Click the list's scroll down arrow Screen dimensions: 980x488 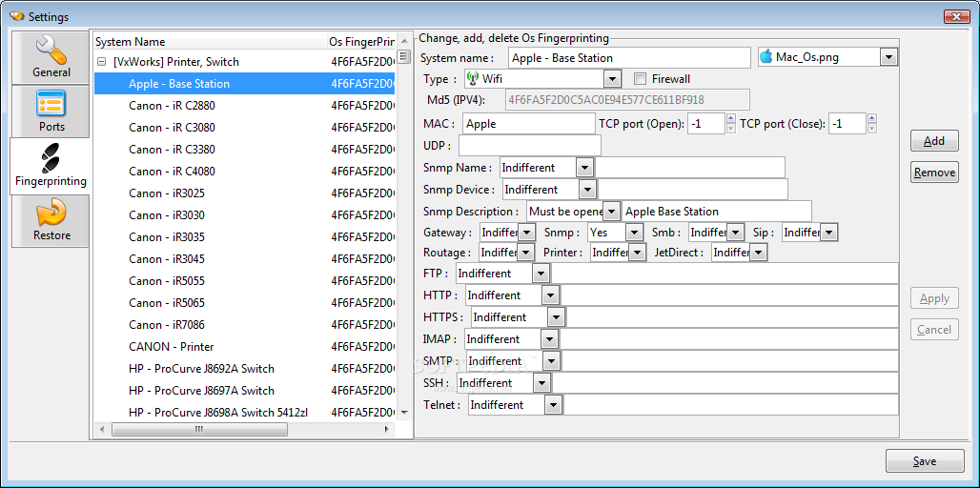404,413
